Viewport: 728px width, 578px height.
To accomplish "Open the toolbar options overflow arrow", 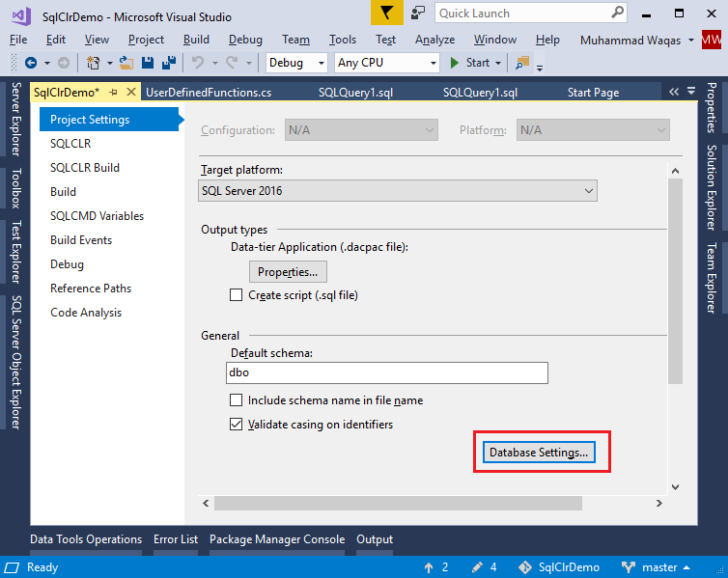I will [540, 68].
